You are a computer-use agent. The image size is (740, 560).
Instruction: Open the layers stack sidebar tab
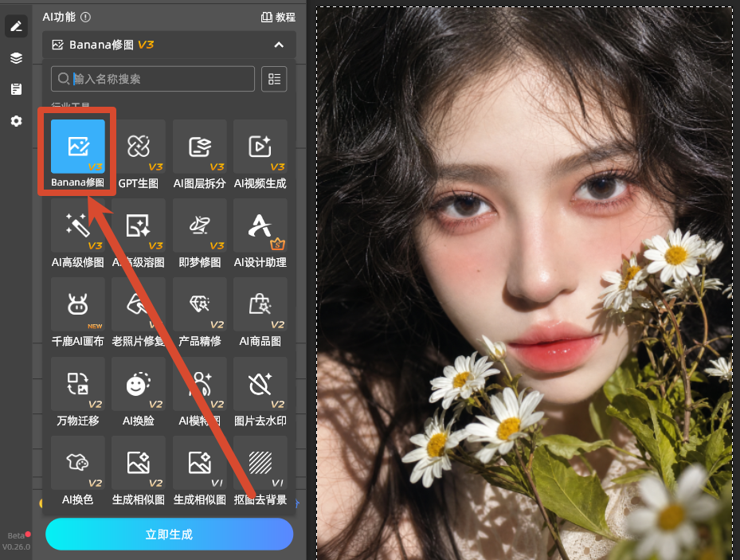[x=16, y=58]
